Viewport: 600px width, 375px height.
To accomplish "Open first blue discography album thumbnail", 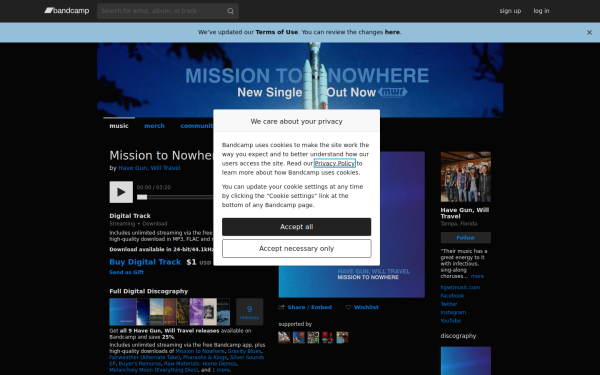I will 123,312.
